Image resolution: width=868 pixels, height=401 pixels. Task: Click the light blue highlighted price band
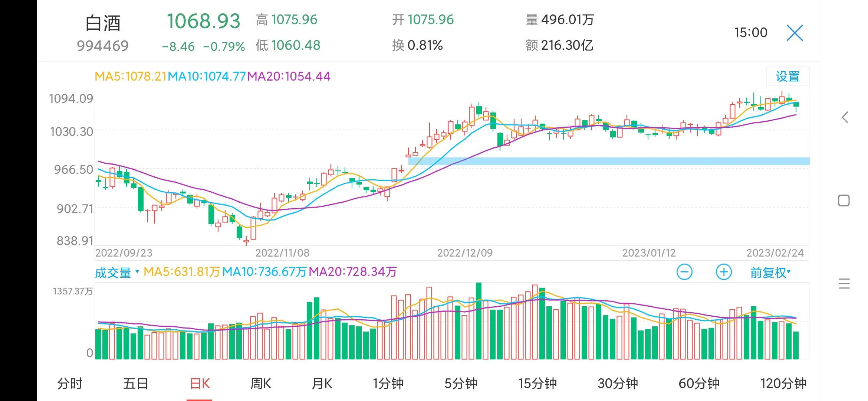(608, 161)
